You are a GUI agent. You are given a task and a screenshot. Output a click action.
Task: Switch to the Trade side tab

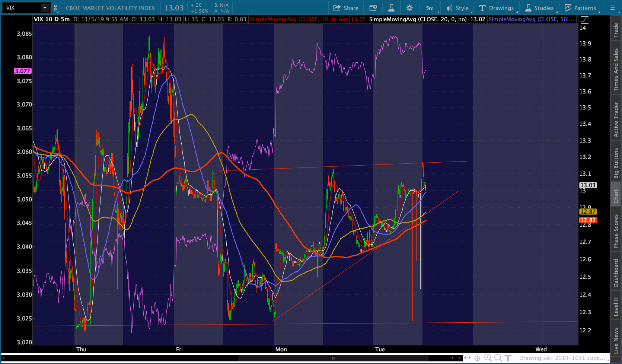tap(616, 31)
